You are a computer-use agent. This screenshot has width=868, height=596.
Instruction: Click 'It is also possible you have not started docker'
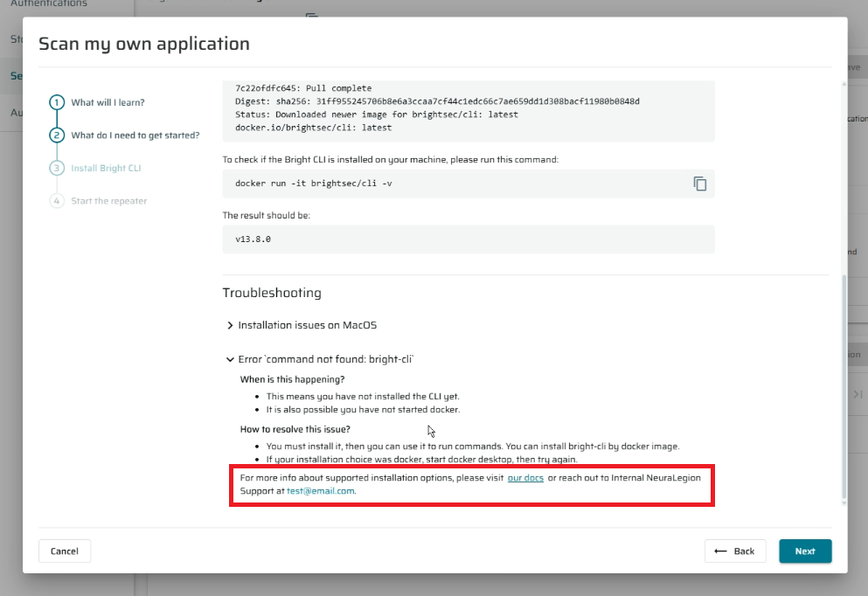point(363,410)
